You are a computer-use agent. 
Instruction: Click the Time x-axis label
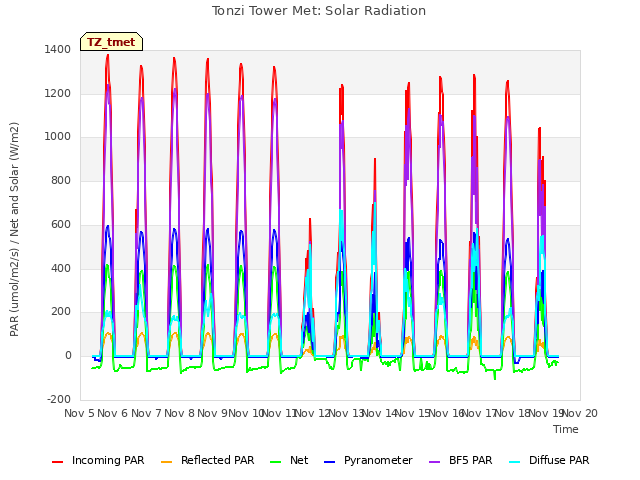click(566, 429)
